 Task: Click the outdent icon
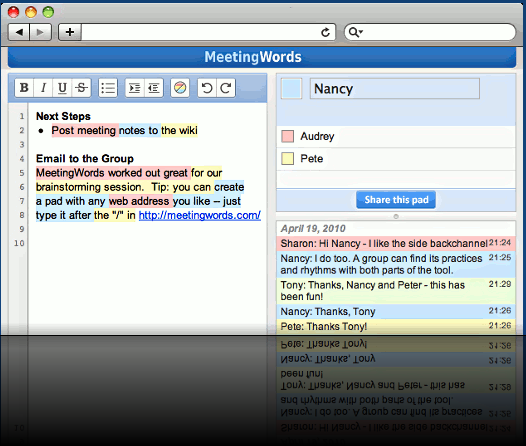[154, 88]
